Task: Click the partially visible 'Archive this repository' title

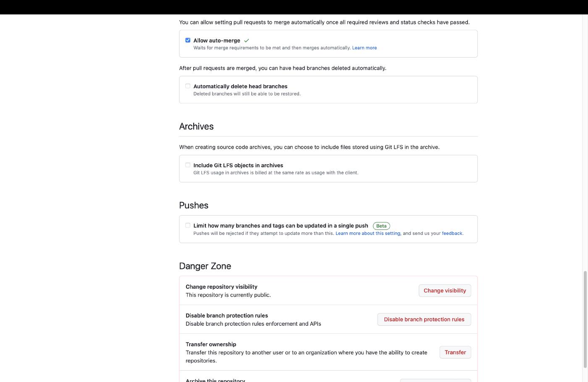Action: (x=215, y=380)
